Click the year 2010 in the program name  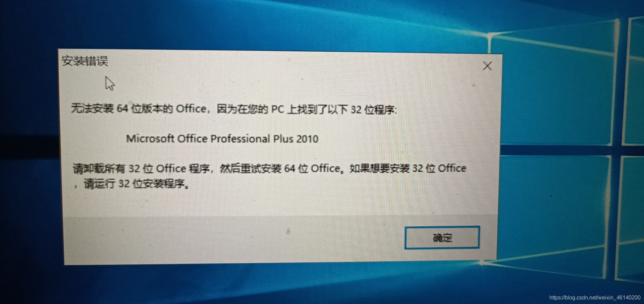(307, 139)
